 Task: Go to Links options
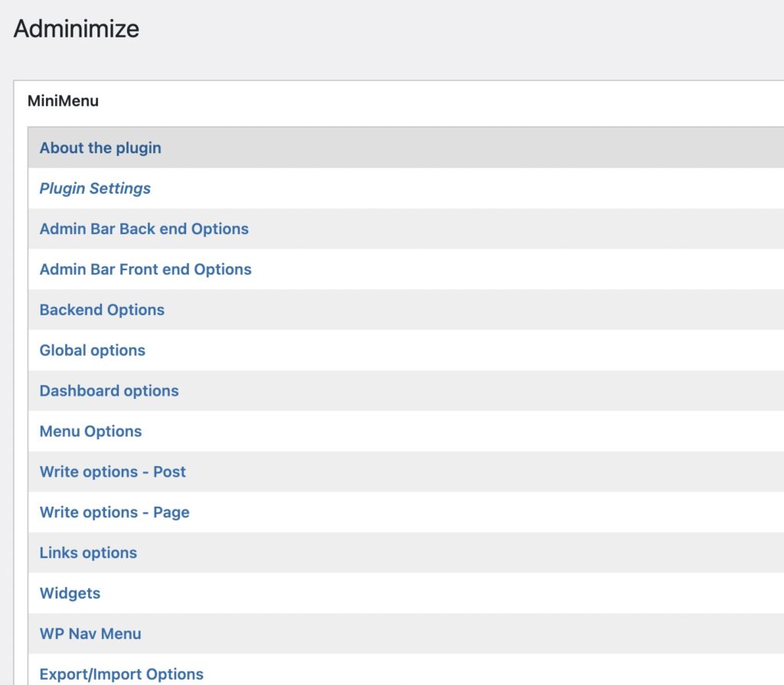click(88, 553)
